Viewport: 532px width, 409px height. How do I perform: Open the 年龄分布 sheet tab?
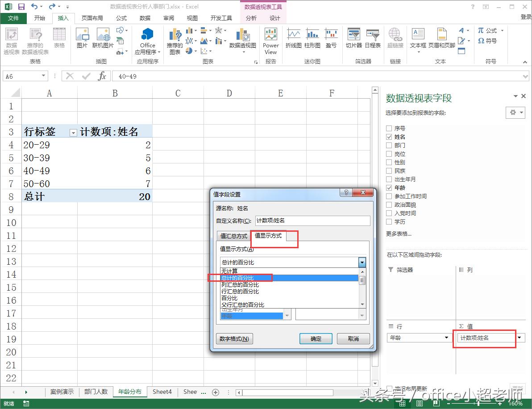coord(129,392)
